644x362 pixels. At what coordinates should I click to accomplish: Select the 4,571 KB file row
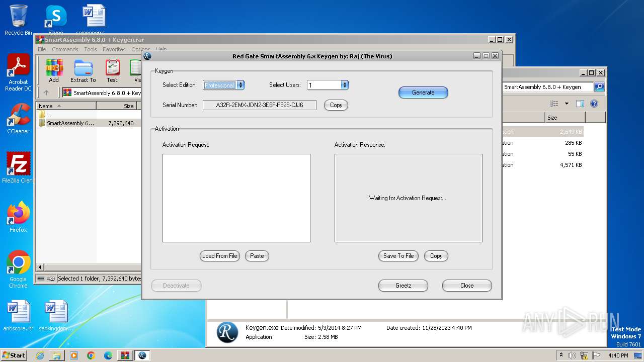(542, 165)
